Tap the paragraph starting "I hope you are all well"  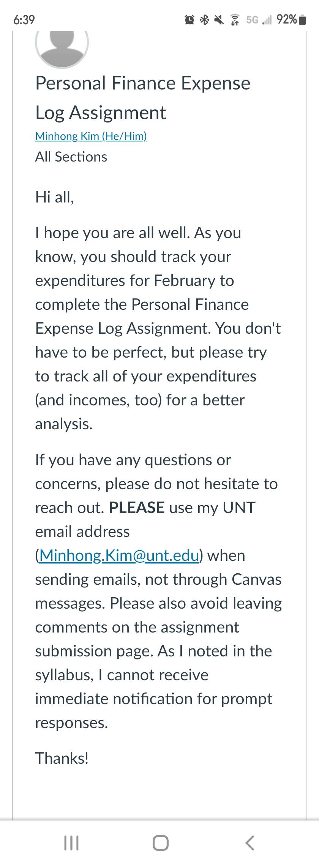tap(158, 328)
